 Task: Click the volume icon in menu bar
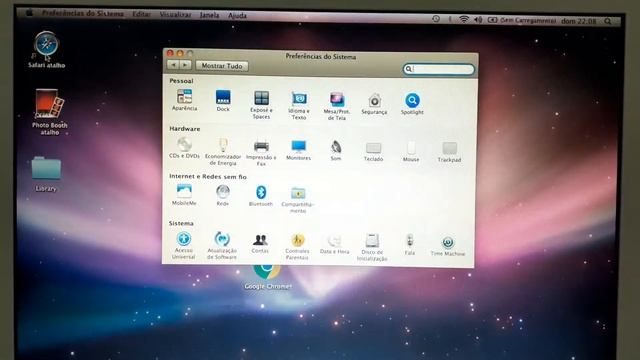478,20
